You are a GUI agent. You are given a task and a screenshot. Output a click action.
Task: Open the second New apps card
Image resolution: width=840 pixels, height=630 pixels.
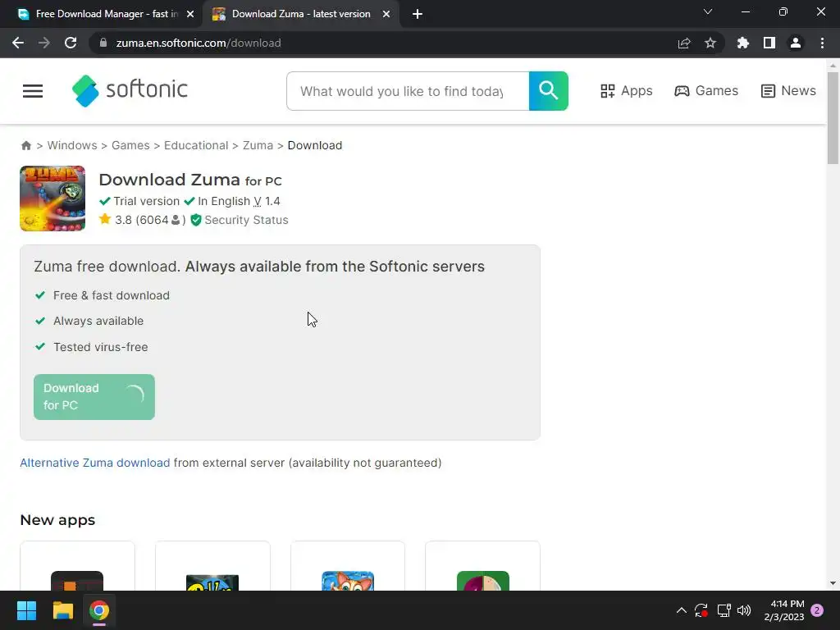(212, 566)
